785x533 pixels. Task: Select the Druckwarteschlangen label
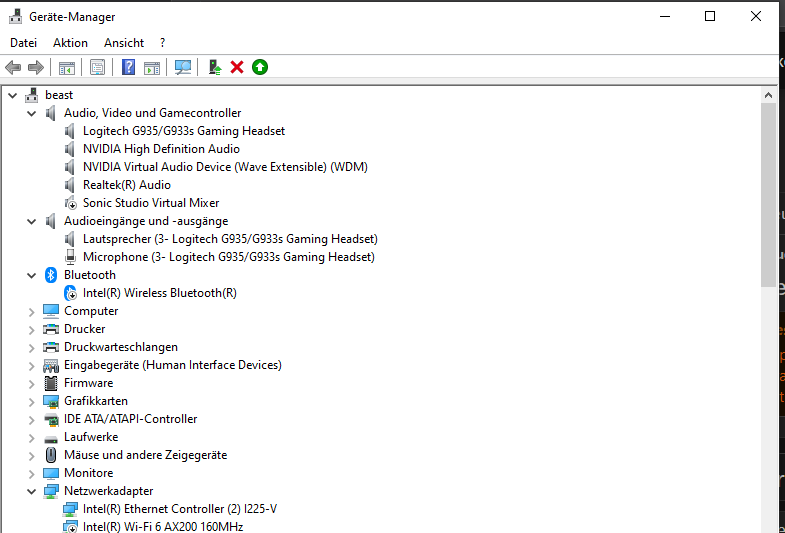pyautogui.click(x=121, y=347)
